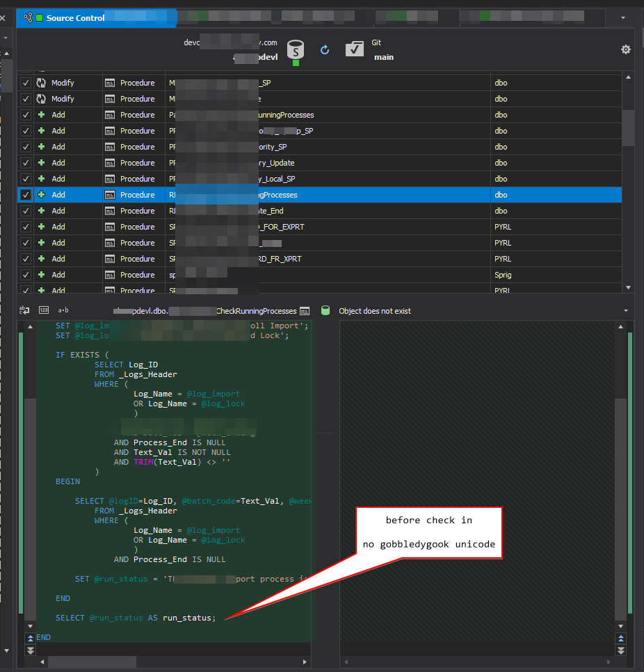Click Add plus icon in _FOR_EXPRT row
The width and height of the screenshot is (644, 672).
point(42,226)
